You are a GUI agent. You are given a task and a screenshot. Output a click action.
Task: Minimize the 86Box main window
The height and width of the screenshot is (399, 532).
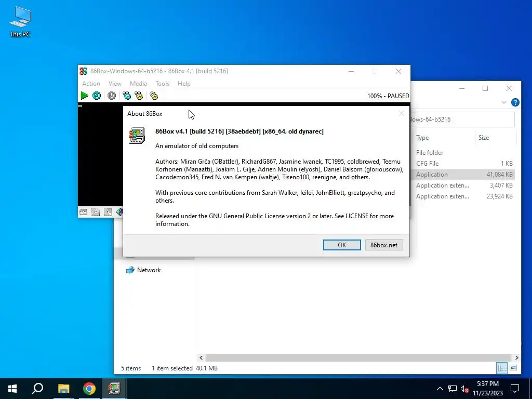tap(351, 71)
